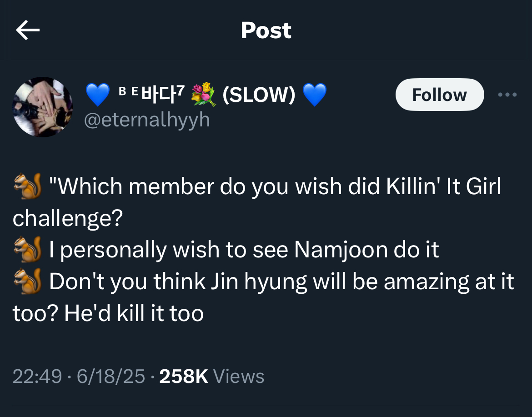Click the flower bouquet emoji
Screen dimensions: 532x417
tap(202, 94)
